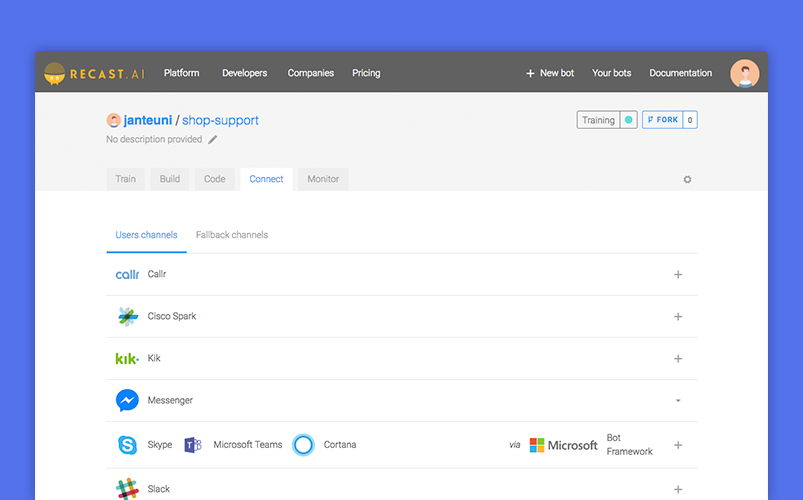The width and height of the screenshot is (803, 500).
Task: Click the Microsoft four-square logo
Action: click(537, 445)
